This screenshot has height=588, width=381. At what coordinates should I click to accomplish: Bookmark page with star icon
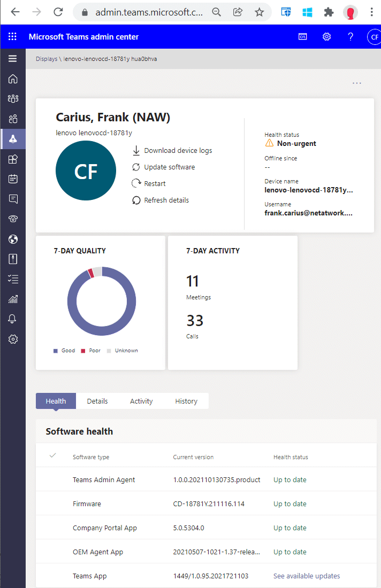pyautogui.click(x=260, y=12)
